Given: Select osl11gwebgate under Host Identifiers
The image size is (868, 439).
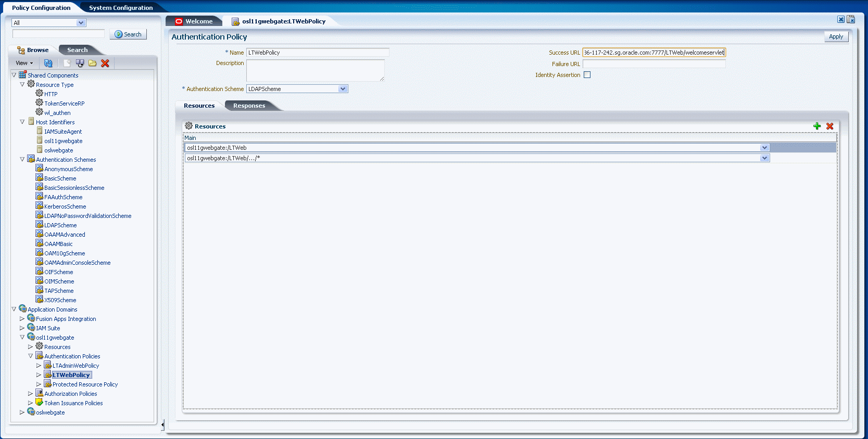Looking at the screenshot, I should 64,141.
